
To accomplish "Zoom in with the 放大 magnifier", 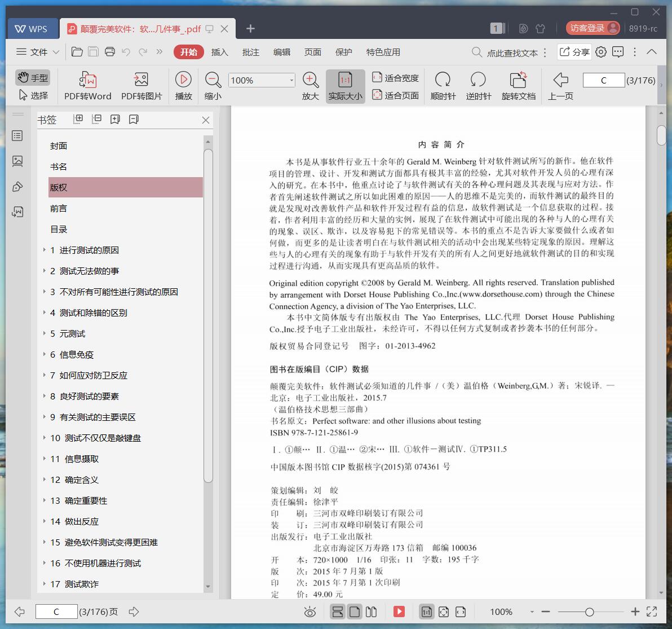I will pos(310,86).
